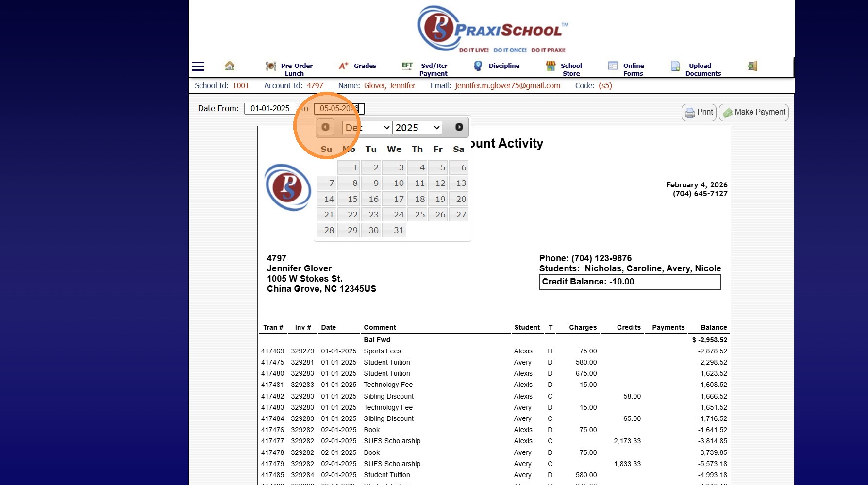Image resolution: width=868 pixels, height=485 pixels.
Task: Click the School Store storefront icon
Action: 551,66
